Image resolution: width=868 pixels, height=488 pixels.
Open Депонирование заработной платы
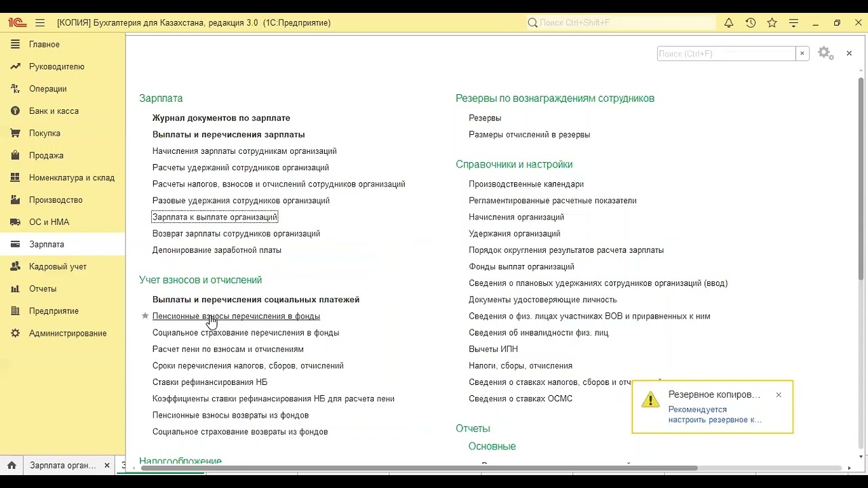coord(217,250)
